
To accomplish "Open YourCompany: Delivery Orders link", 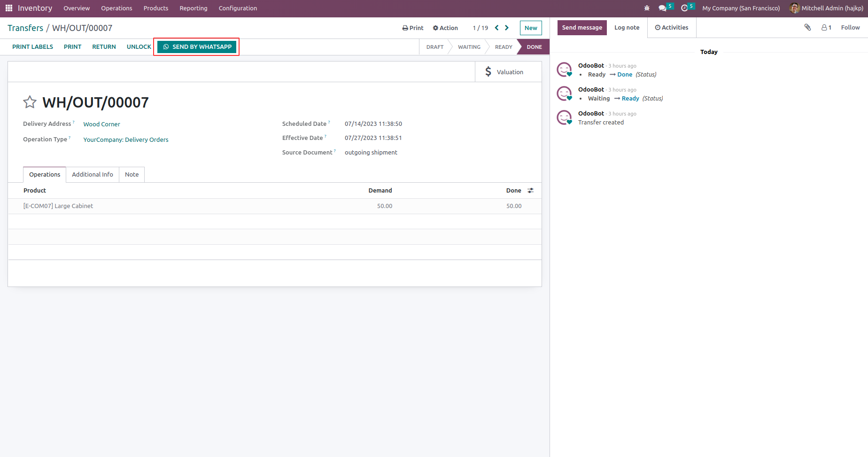I will pos(125,139).
